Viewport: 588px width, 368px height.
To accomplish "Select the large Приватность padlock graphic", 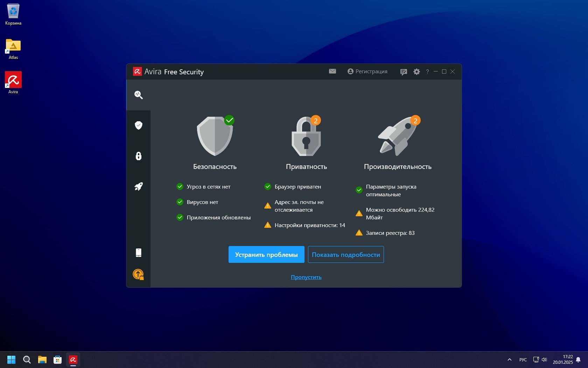I will click(x=306, y=137).
